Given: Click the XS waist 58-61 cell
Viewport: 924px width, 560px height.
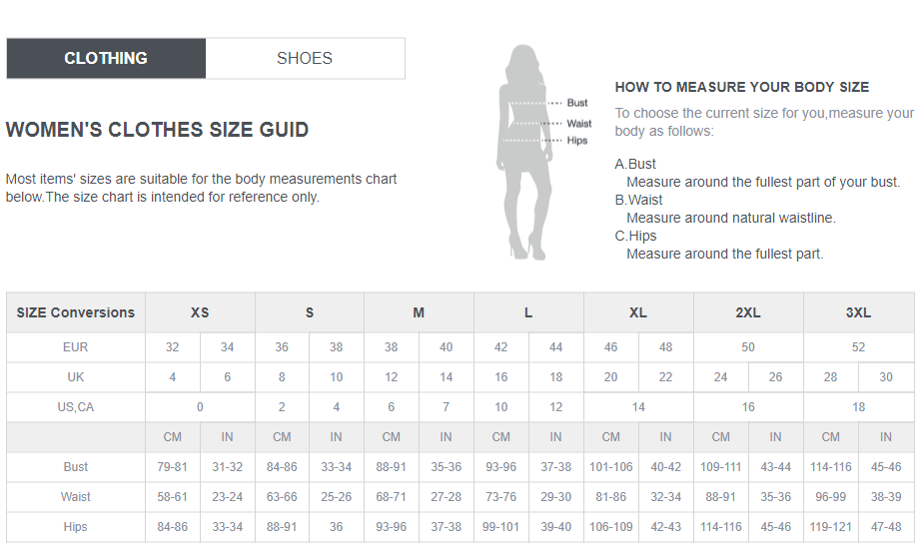Looking at the screenshot, I should [173, 497].
